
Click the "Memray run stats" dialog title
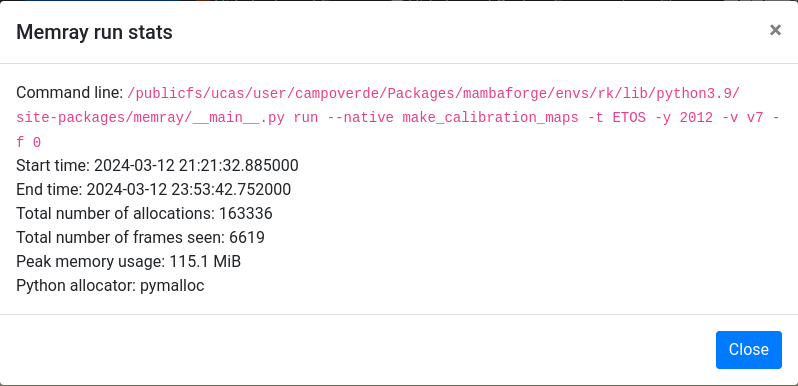point(94,32)
